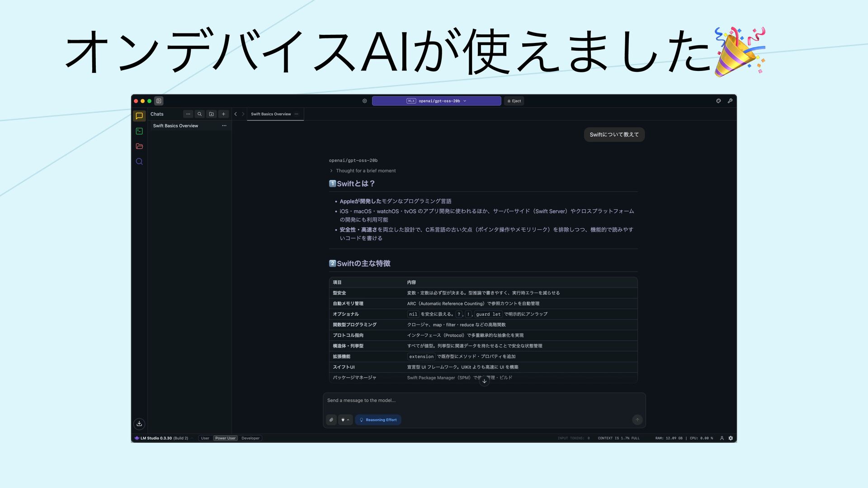The image size is (868, 488).
Task: Open My Models folder icon in sidebar
Action: point(139,146)
